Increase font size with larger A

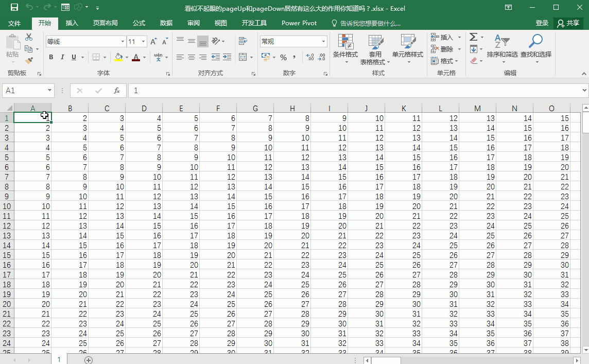pyautogui.click(x=153, y=41)
